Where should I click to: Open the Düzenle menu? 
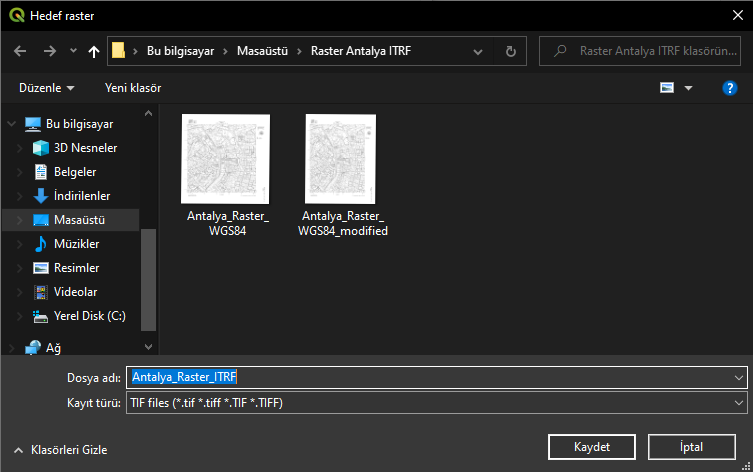[47, 88]
